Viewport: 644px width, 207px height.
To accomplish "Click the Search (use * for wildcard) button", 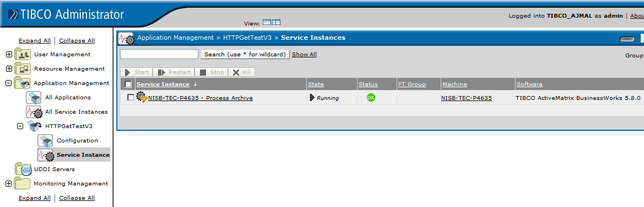I will (x=245, y=54).
